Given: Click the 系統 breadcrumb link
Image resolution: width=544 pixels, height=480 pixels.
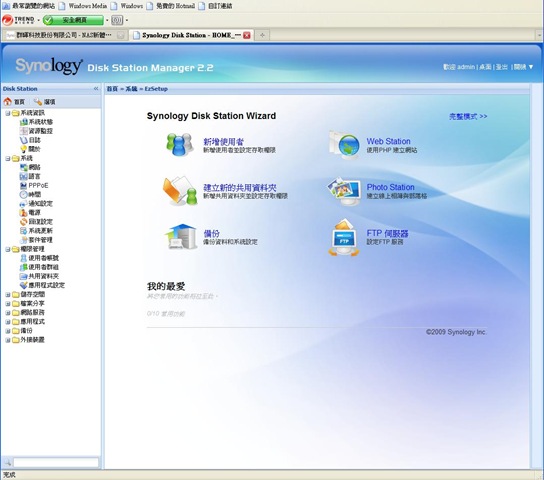Looking at the screenshot, I should click(131, 89).
